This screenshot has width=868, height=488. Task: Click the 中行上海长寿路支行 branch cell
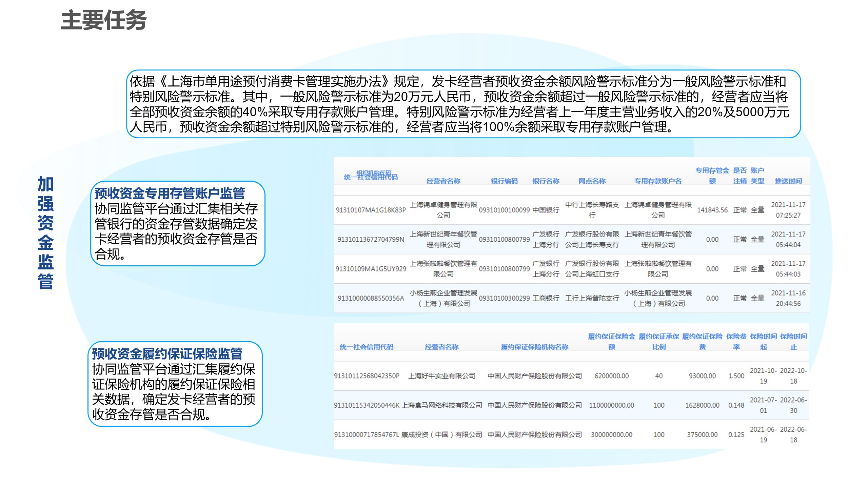tap(592, 210)
